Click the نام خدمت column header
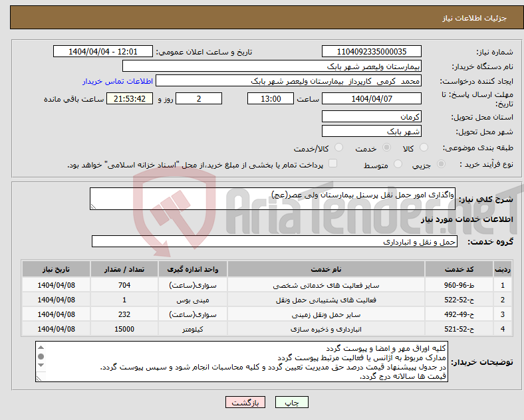The image size is (524, 420). (326, 269)
